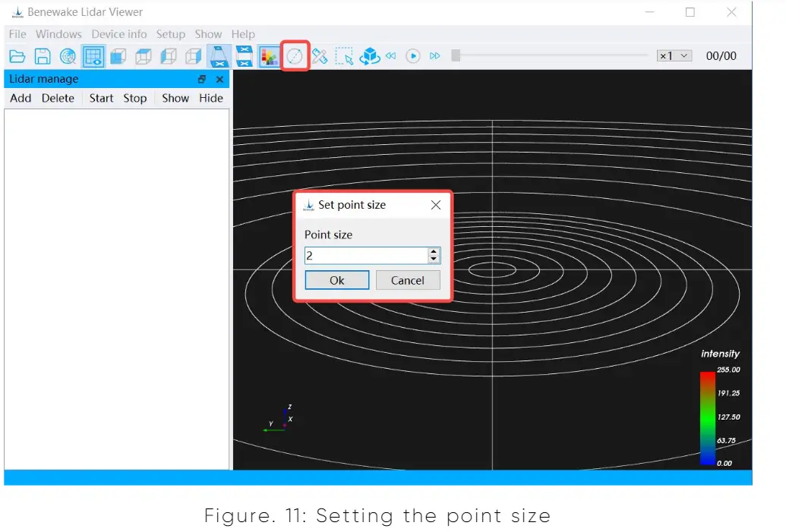
Task: Click the 127.50 legend value
Action: click(x=728, y=417)
